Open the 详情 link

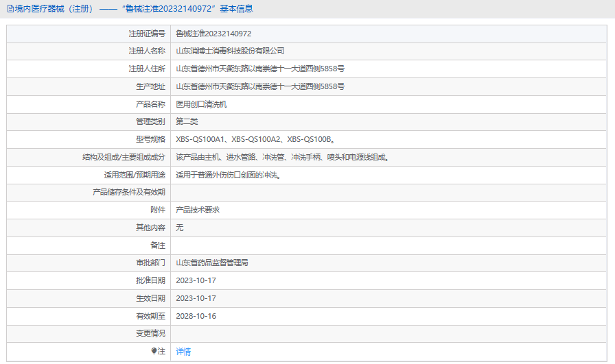point(183,352)
